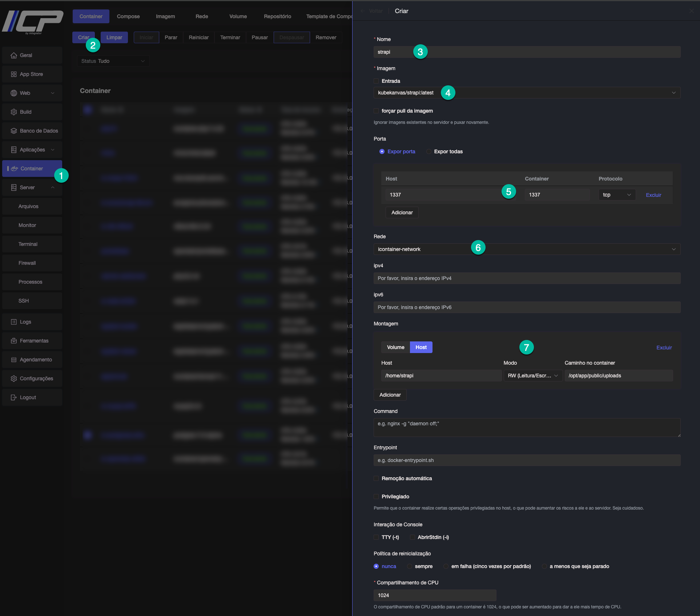The width and height of the screenshot is (700, 616).
Task: Click the Build gear icon
Action: pos(14,112)
